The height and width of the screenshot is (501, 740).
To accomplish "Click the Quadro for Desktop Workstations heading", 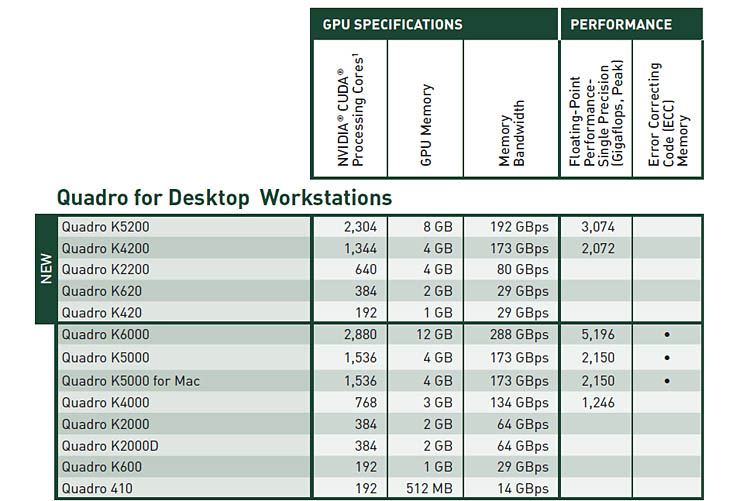I will point(224,197).
